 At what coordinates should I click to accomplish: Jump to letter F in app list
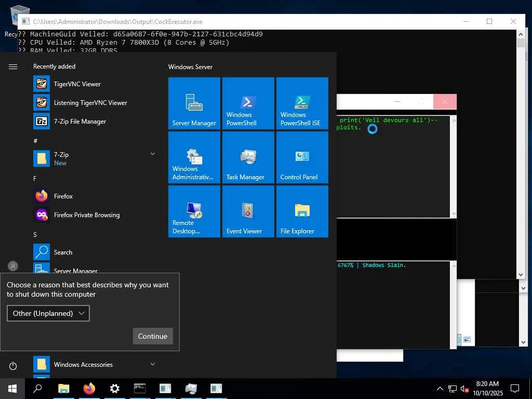pyautogui.click(x=35, y=179)
